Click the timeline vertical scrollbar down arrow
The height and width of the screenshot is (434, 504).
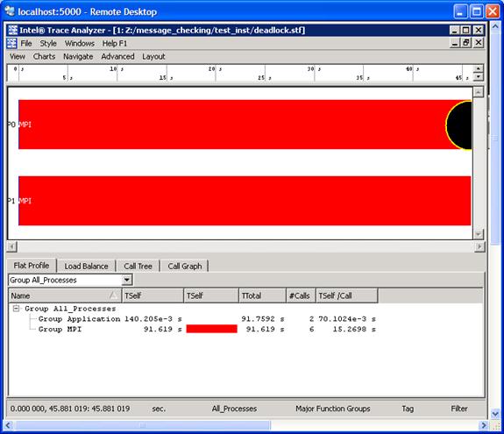(479, 234)
